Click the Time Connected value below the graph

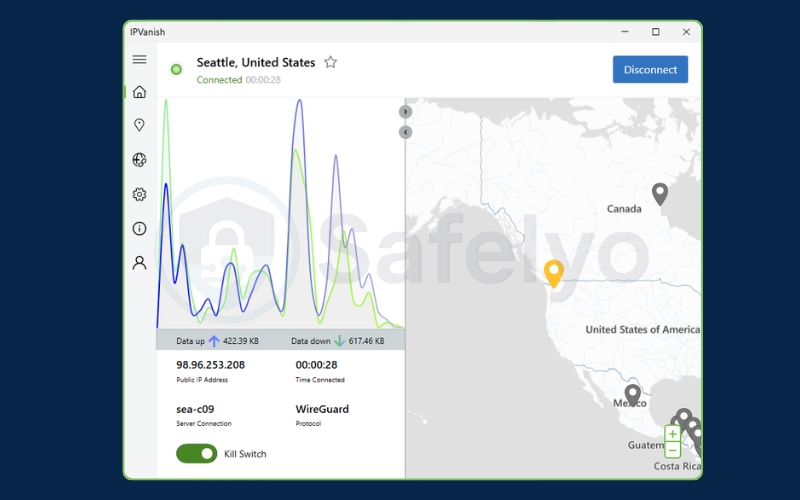pos(316,365)
